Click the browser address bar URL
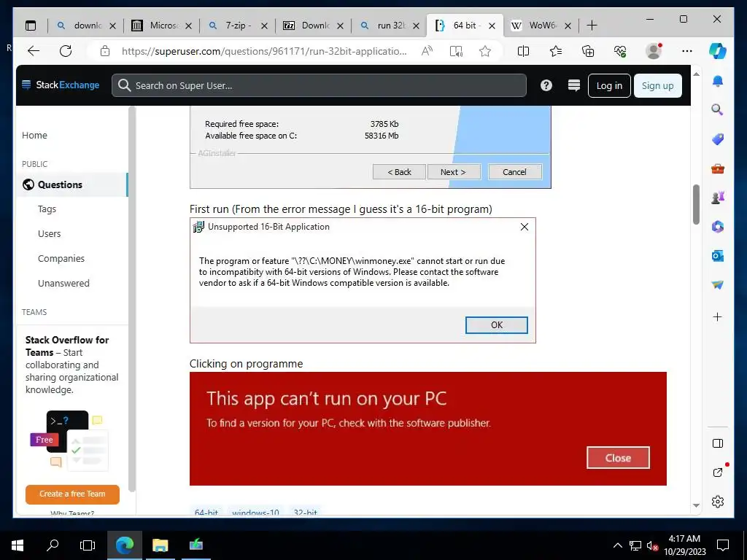This screenshot has width=747, height=560. pyautogui.click(x=264, y=51)
